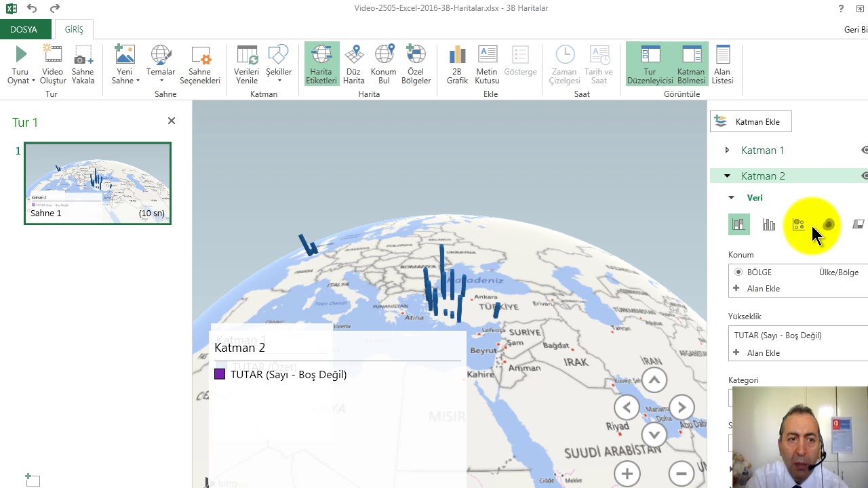
Task: Click Zaman Çizelgesi icon
Action: pos(565,54)
